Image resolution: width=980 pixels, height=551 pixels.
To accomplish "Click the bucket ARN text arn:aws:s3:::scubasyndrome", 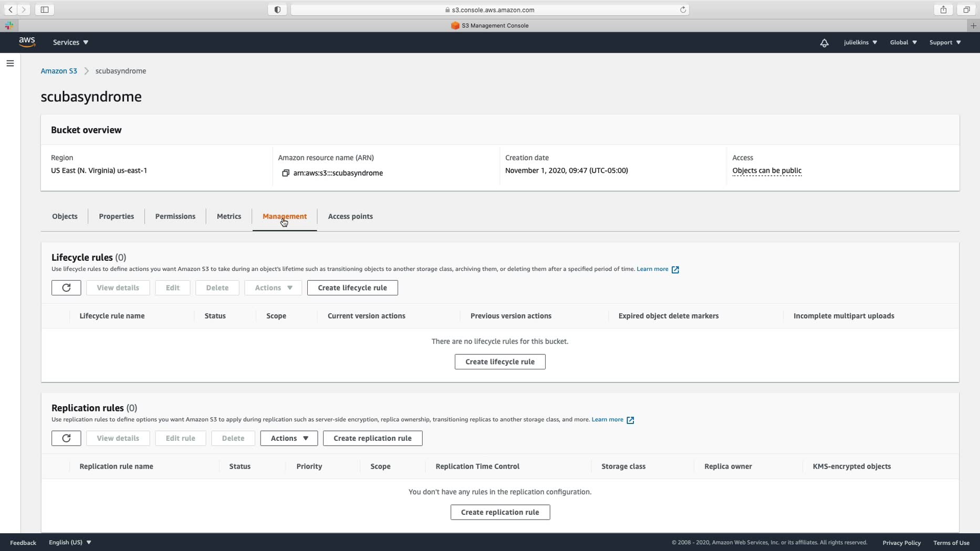I will coord(338,173).
